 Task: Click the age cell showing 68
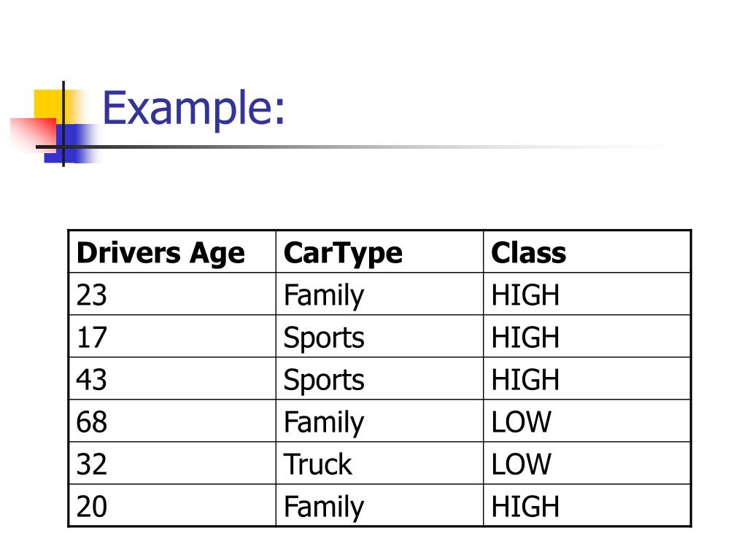click(x=172, y=421)
